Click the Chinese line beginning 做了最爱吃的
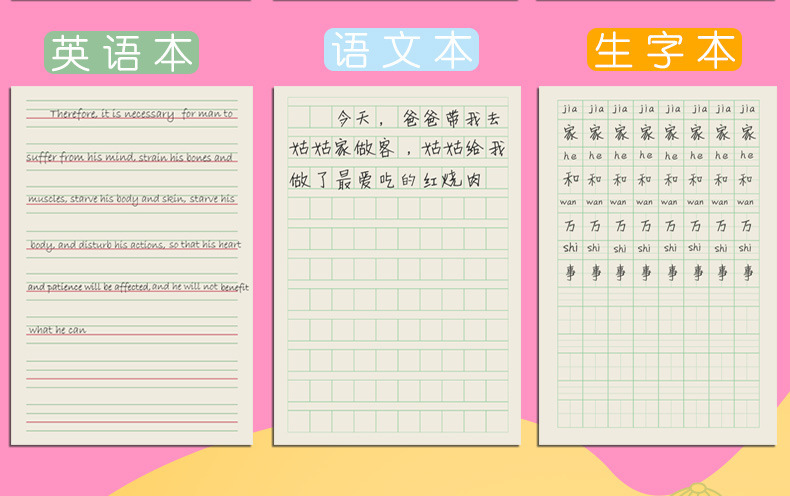This screenshot has width=790, height=496. click(x=385, y=179)
